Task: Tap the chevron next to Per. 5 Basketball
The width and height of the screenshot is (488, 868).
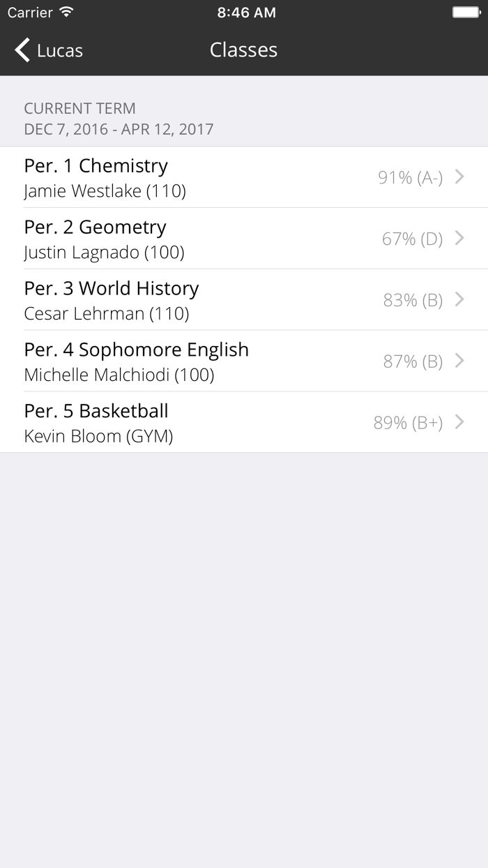Action: [x=459, y=422]
